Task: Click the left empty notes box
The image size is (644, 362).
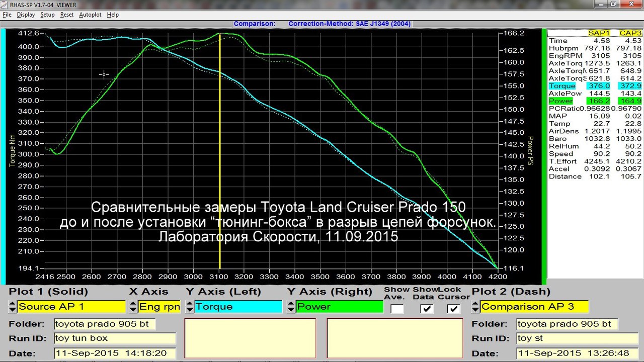Action: [x=250, y=338]
